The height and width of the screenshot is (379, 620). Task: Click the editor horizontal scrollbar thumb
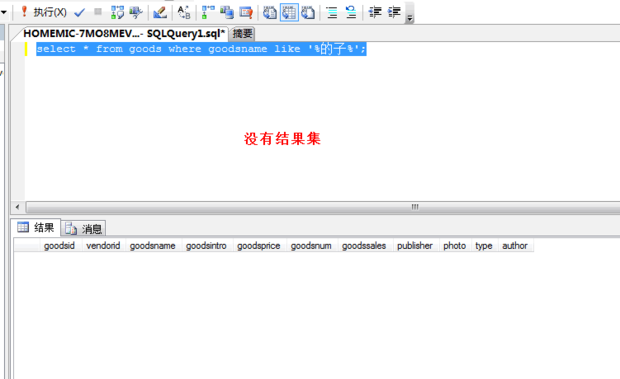click(414, 207)
